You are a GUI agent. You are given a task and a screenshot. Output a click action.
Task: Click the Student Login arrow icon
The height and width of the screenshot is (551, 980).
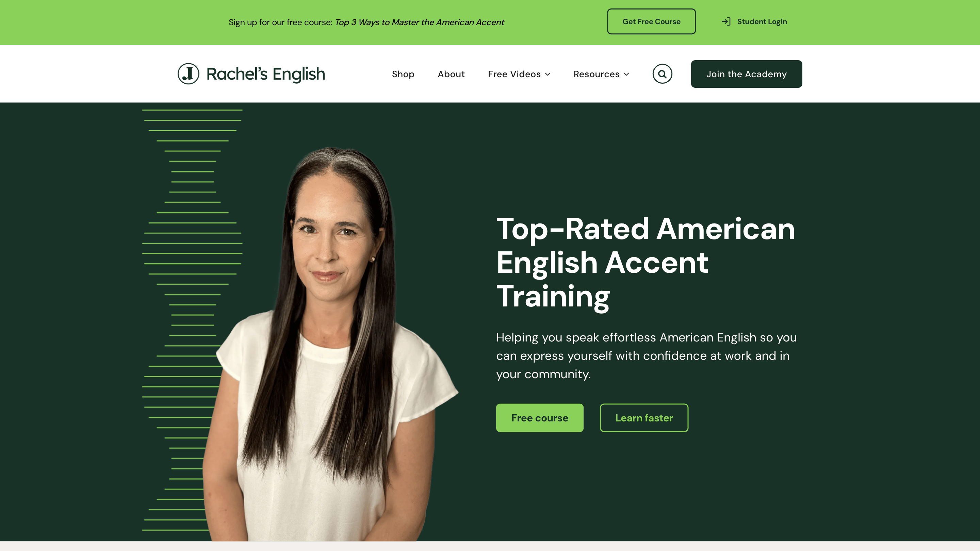tap(726, 22)
